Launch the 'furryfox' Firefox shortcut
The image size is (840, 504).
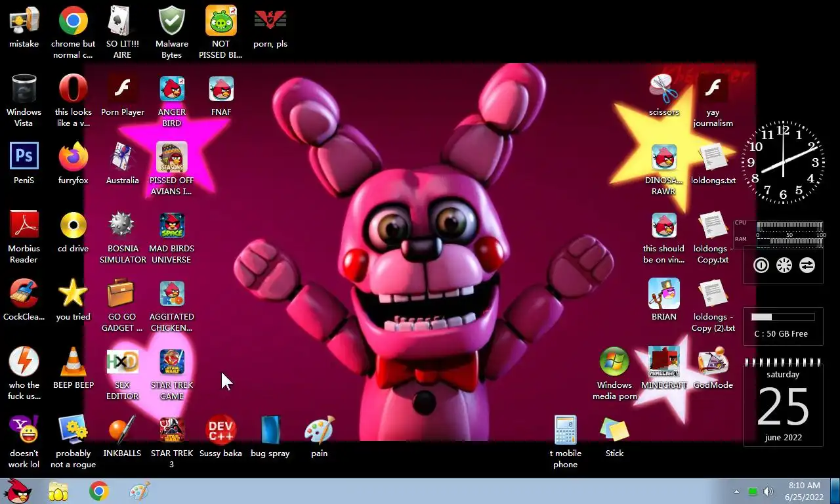(73, 157)
